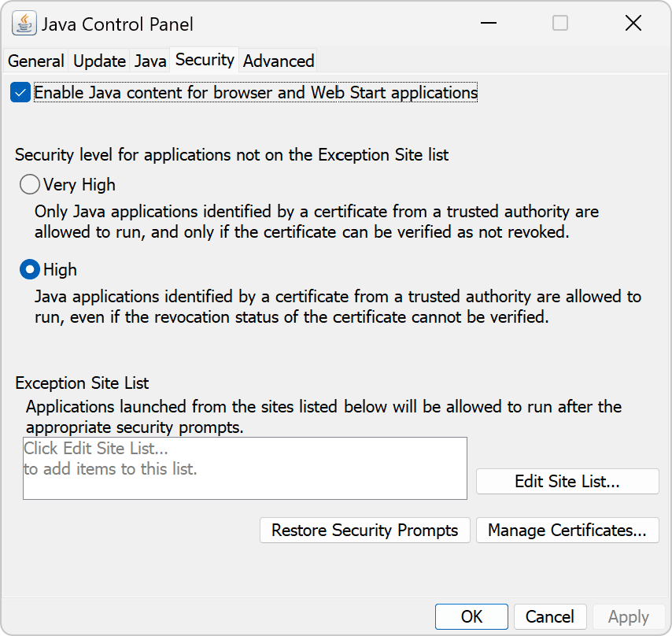
Task: Switch to the Update tab
Action: (x=99, y=61)
